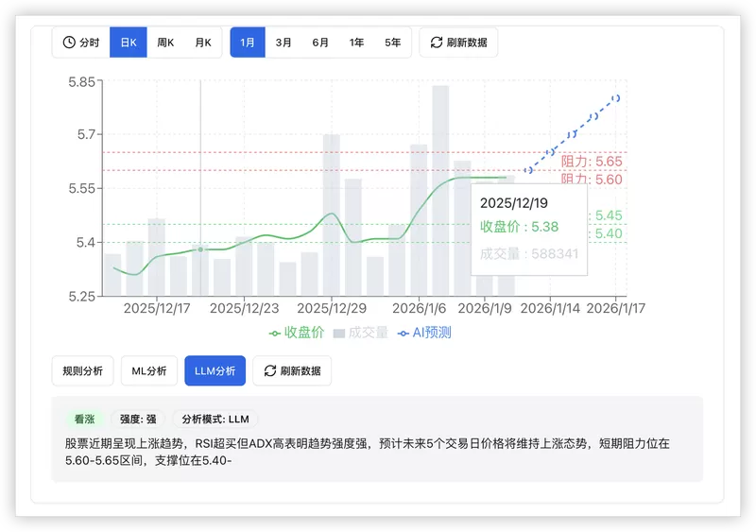
Task: Click refresh icon in top 刷新数据 button
Action: (x=437, y=43)
